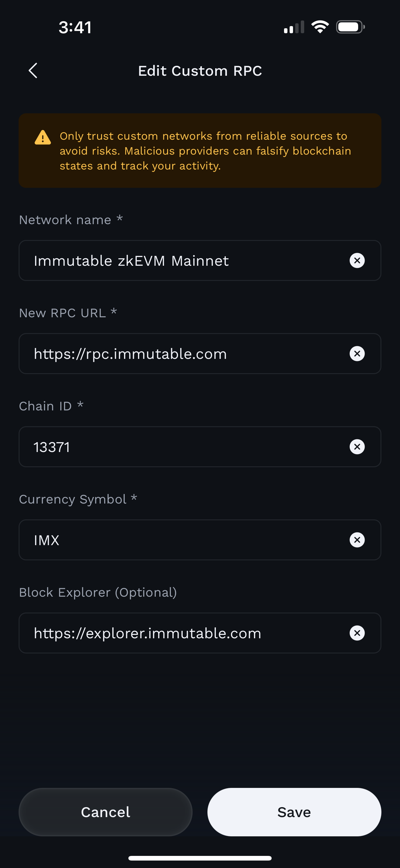Edit the Chain ID 13371 field
The height and width of the screenshot is (868, 400).
tap(182, 447)
